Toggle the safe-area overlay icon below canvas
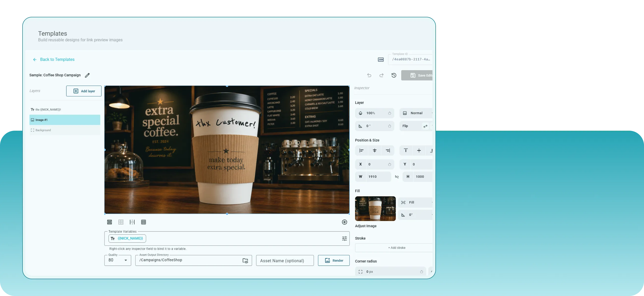The image size is (644, 296). [x=109, y=222]
